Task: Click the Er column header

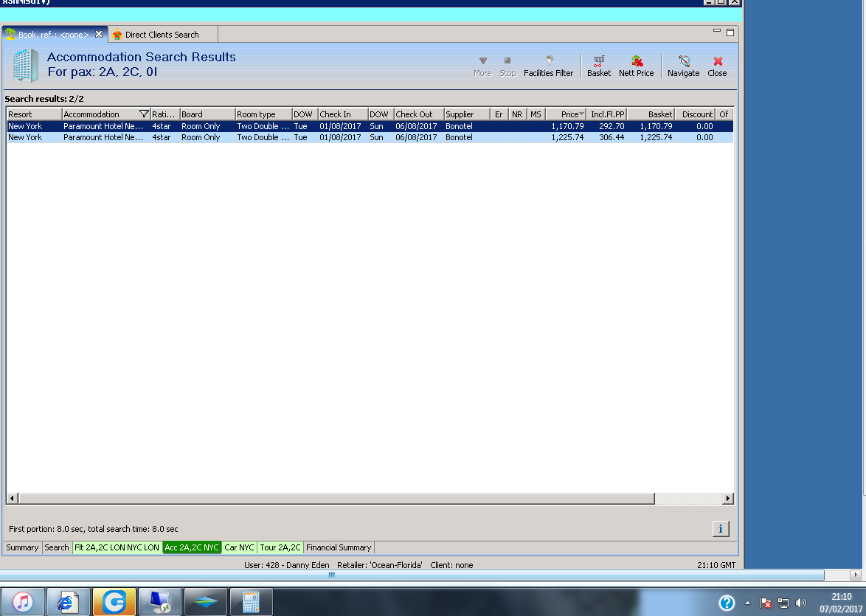Action: [499, 114]
